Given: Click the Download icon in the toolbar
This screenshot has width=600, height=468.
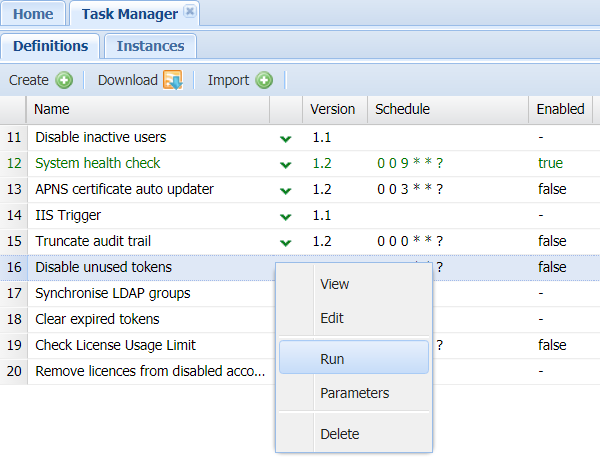Looking at the screenshot, I should coord(172,80).
